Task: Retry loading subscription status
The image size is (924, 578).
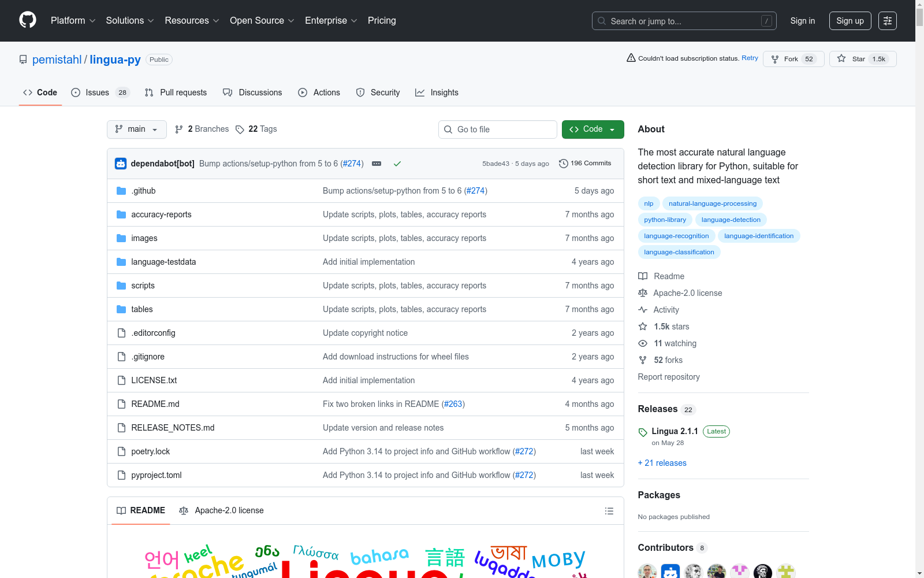Action: click(750, 58)
